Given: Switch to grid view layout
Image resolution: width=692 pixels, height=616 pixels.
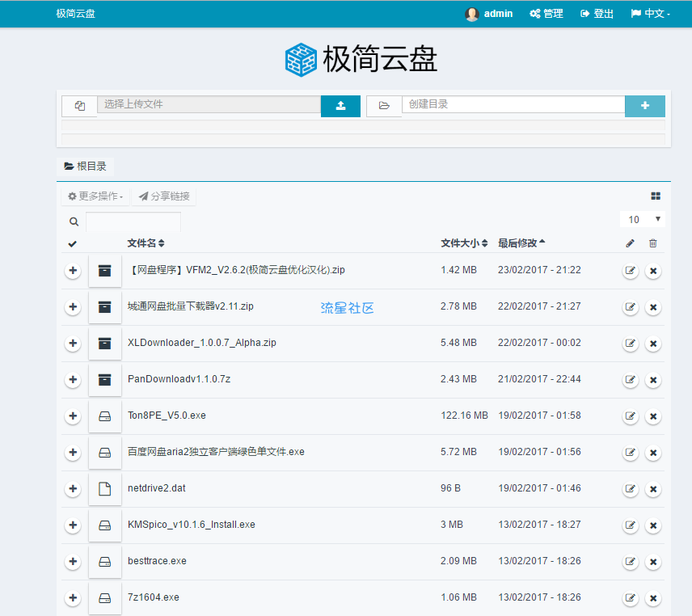Looking at the screenshot, I should pos(656,196).
